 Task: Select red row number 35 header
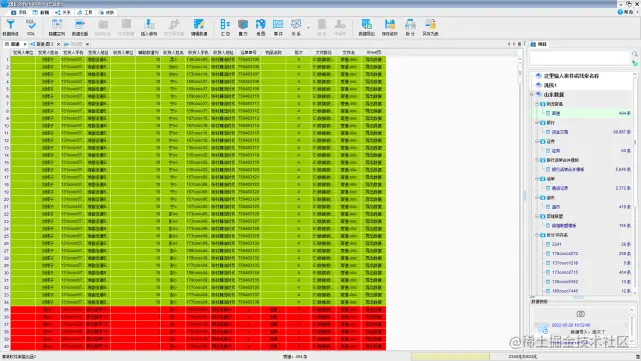click(x=6, y=309)
